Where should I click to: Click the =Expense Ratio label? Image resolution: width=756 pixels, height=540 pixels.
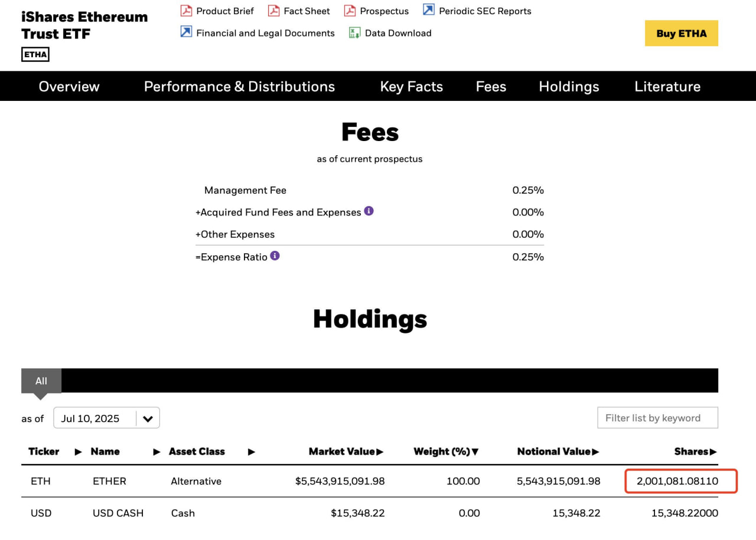232,257
